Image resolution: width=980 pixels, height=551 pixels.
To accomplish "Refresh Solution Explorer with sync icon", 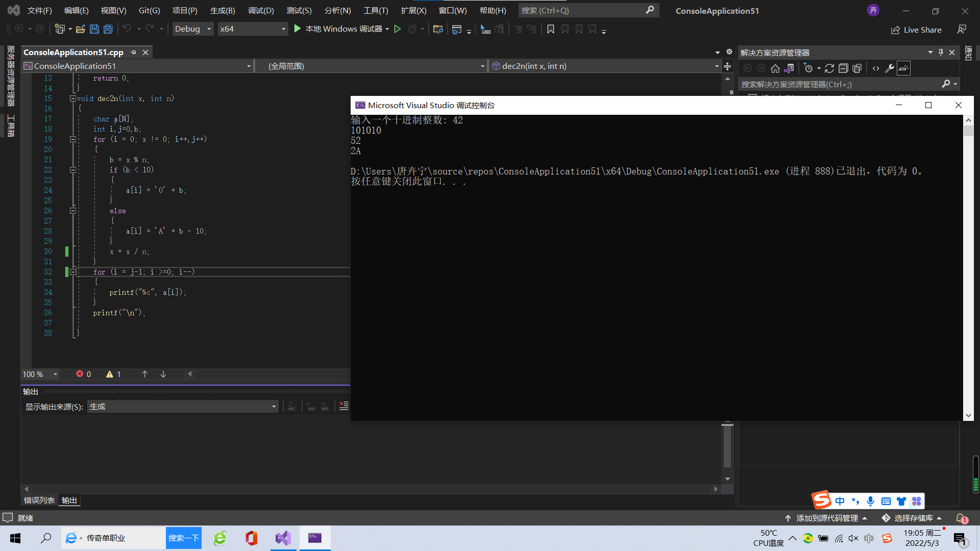I will (829, 68).
